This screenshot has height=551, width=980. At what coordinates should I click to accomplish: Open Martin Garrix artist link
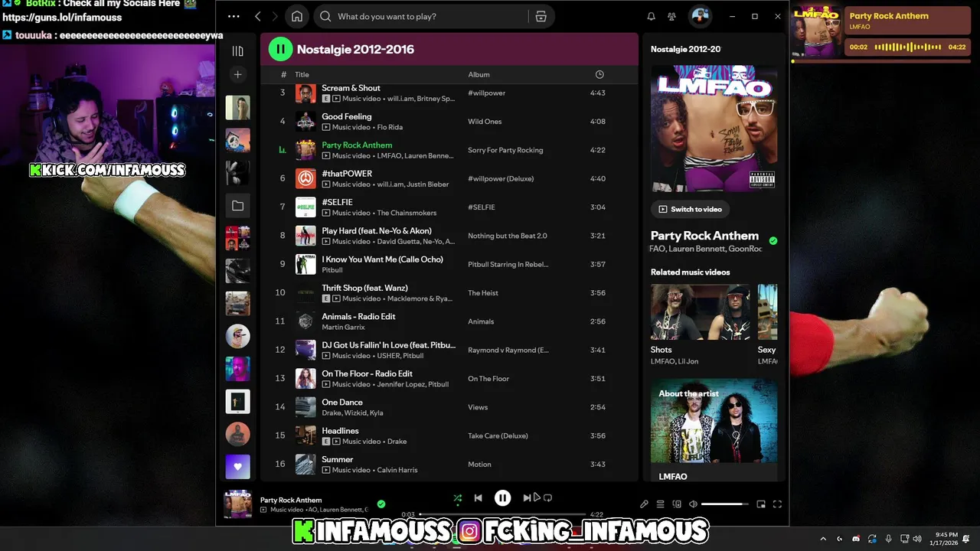click(x=343, y=328)
